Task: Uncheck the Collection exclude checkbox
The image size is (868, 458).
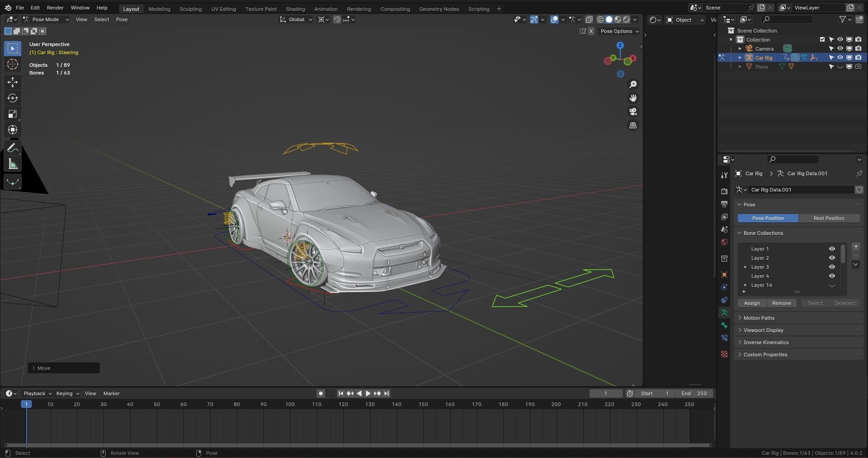Action: (822, 39)
